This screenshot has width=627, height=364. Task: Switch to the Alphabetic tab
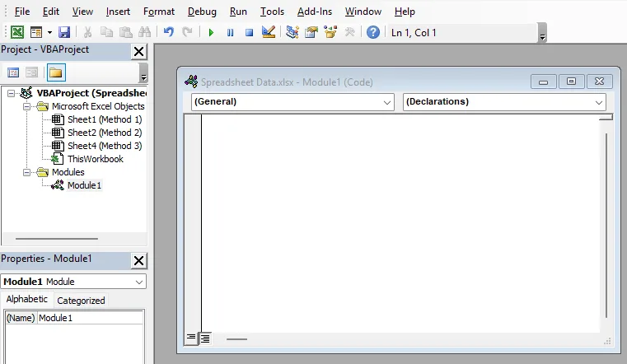tap(27, 299)
